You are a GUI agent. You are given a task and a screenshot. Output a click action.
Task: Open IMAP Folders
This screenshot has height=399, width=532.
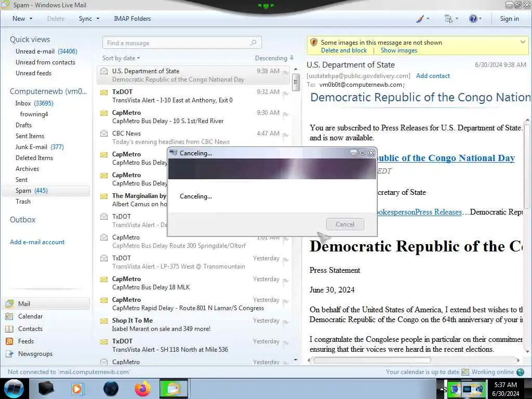[x=132, y=19]
